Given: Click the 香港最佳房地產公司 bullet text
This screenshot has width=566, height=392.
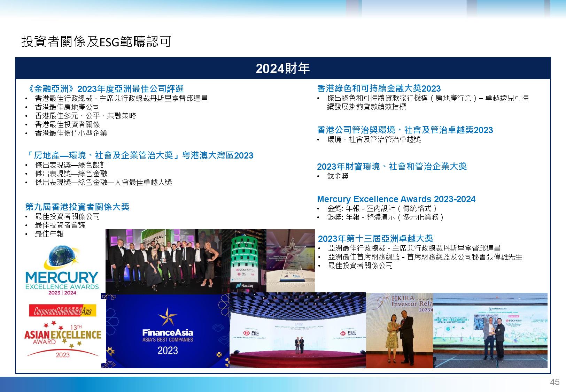Looking at the screenshot, I should click(68, 107).
